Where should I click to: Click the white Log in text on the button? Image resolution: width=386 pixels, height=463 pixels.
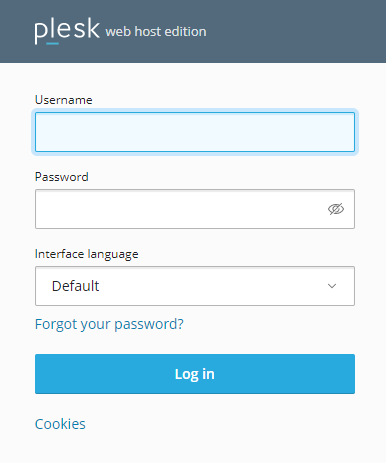pyautogui.click(x=195, y=374)
